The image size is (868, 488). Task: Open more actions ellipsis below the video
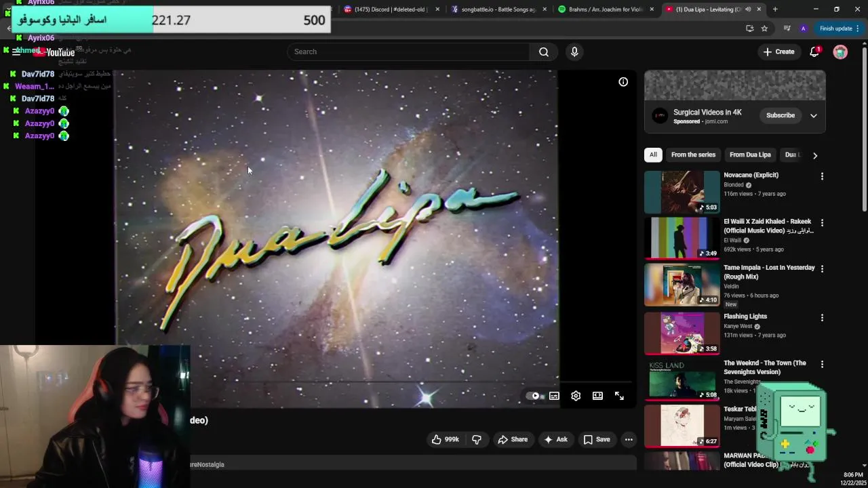coord(629,439)
